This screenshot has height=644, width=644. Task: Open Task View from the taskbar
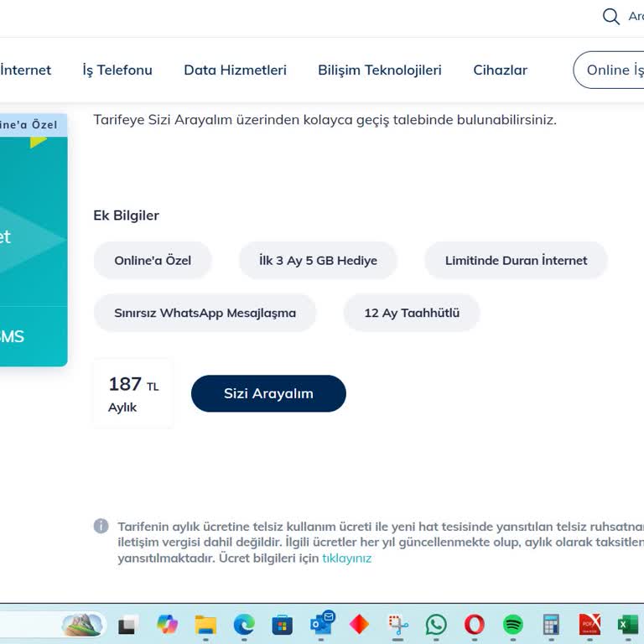(x=127, y=625)
